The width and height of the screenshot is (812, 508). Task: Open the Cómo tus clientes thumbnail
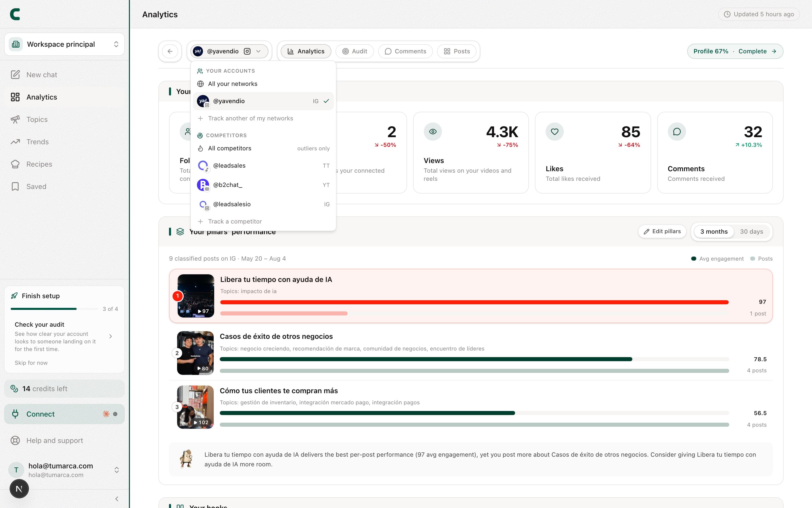pyautogui.click(x=195, y=407)
